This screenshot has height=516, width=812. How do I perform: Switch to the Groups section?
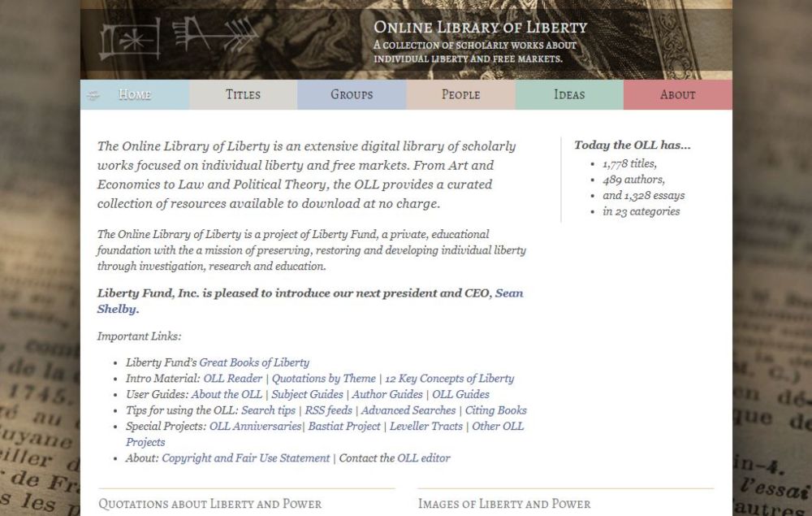coord(351,94)
